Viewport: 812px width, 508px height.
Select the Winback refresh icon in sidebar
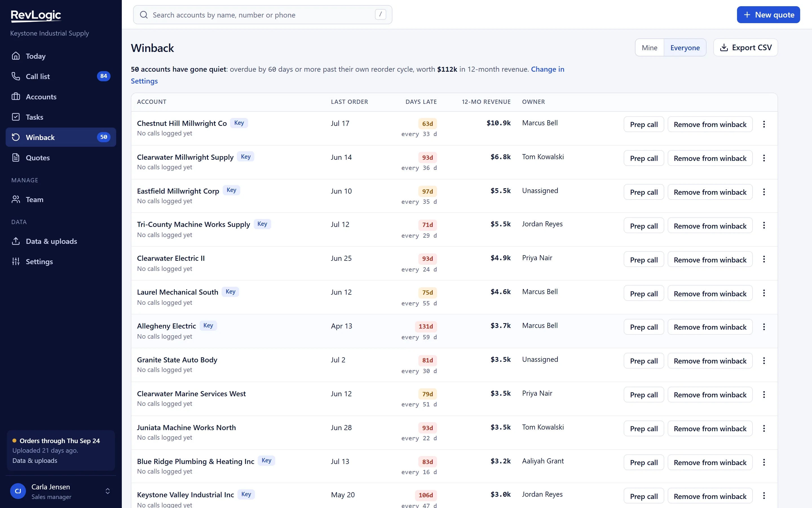point(16,137)
